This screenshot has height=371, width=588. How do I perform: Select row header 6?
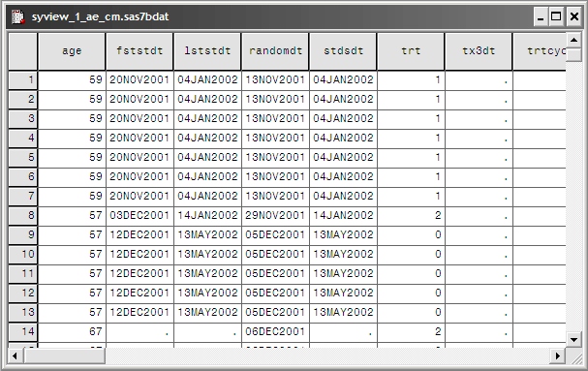(23, 177)
